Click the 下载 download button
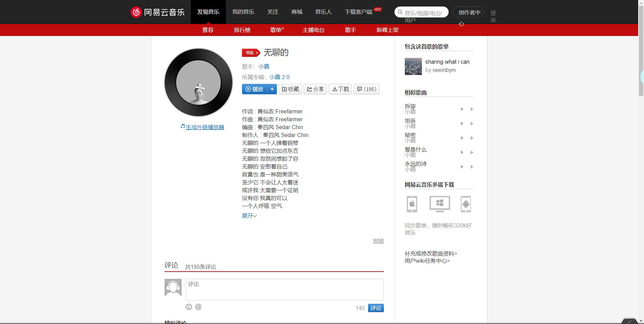This screenshot has width=644, height=324. [340, 89]
